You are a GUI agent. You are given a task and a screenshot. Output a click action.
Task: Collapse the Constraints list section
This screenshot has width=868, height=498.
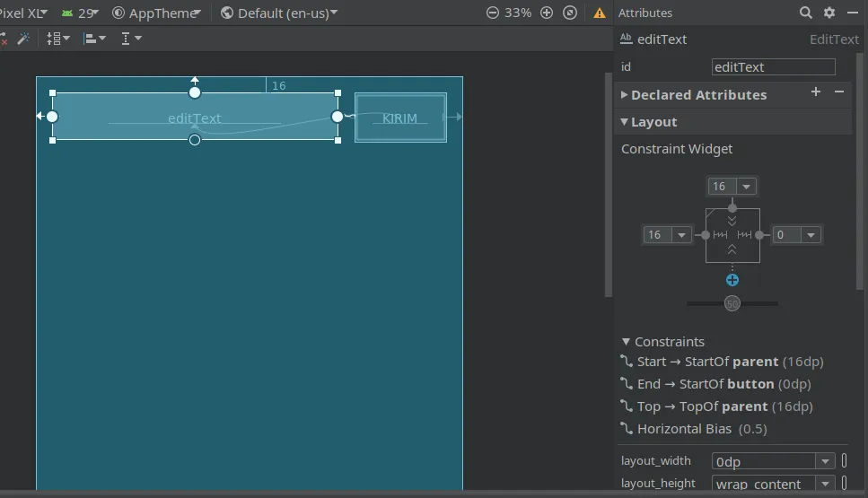coord(626,342)
